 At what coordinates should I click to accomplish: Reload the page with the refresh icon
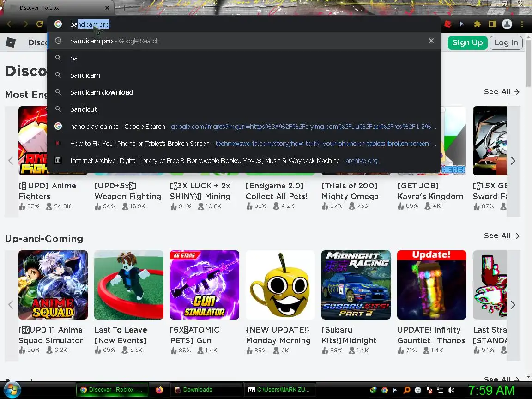(x=40, y=24)
